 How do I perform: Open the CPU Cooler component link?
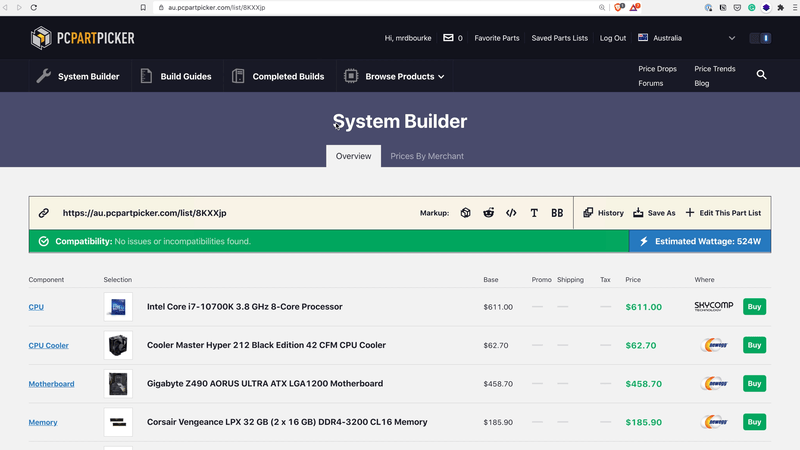pos(48,345)
